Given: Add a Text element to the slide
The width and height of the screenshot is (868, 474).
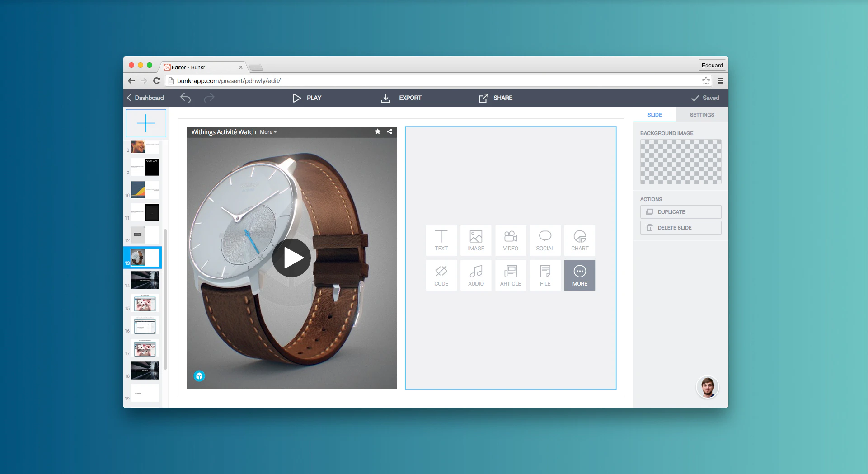Looking at the screenshot, I should click(441, 240).
